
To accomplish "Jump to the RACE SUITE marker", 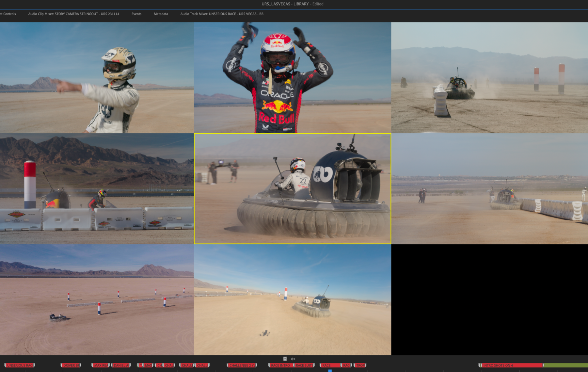I will 304,365.
